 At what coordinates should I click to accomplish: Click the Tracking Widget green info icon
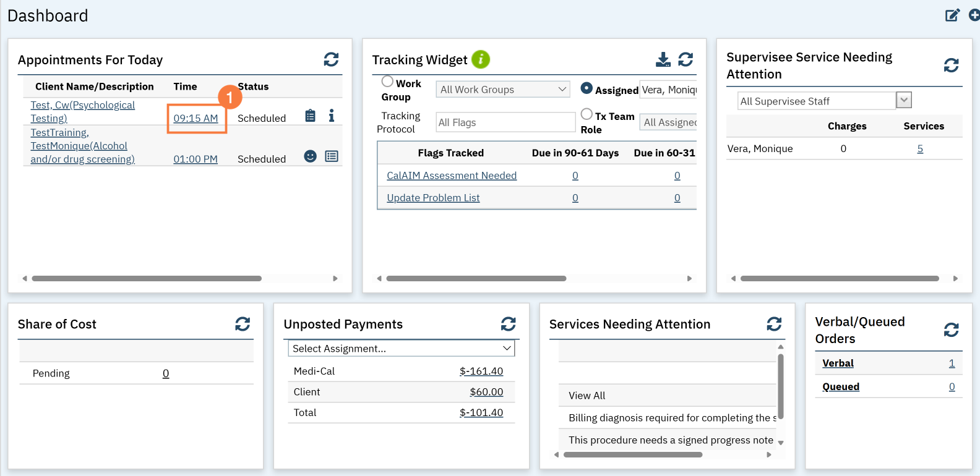click(x=480, y=59)
